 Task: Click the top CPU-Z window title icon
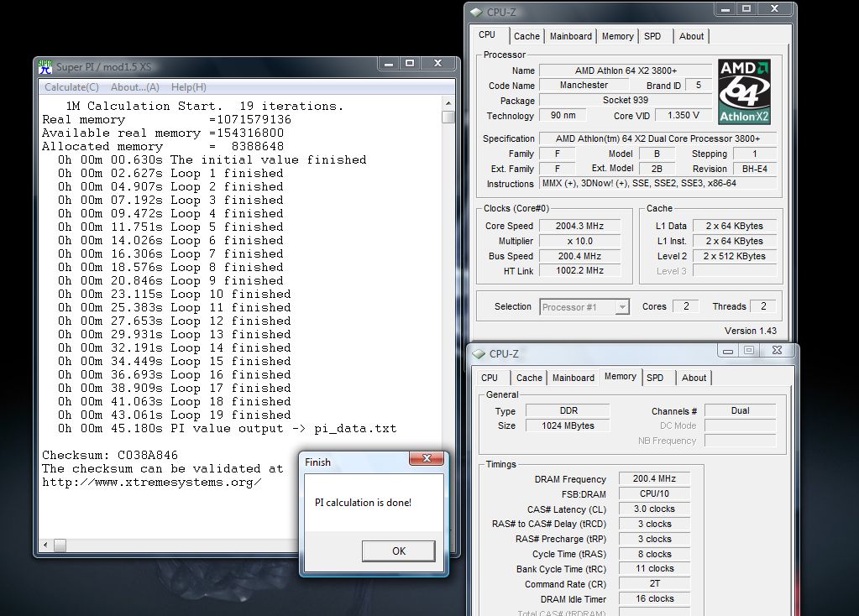tap(477, 12)
